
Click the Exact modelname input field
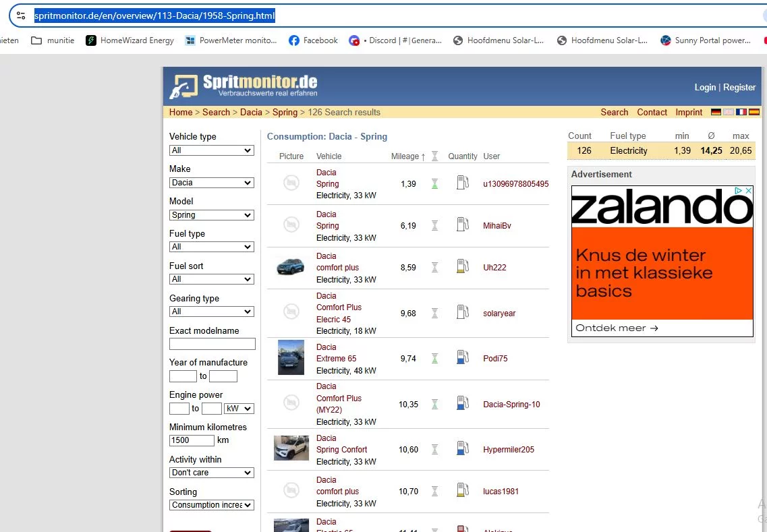(x=212, y=344)
